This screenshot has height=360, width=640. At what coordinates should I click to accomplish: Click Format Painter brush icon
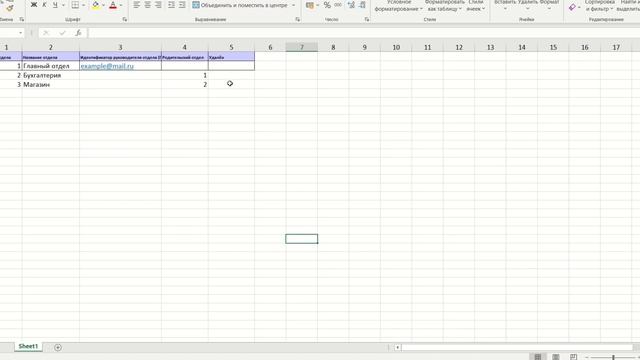coord(9,8)
